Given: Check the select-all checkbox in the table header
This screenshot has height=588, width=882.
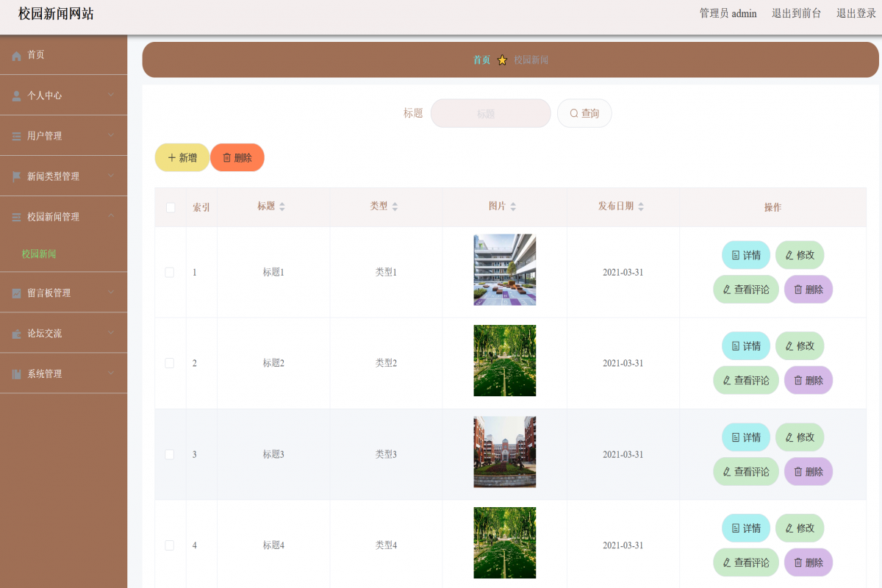Looking at the screenshot, I should (169, 207).
